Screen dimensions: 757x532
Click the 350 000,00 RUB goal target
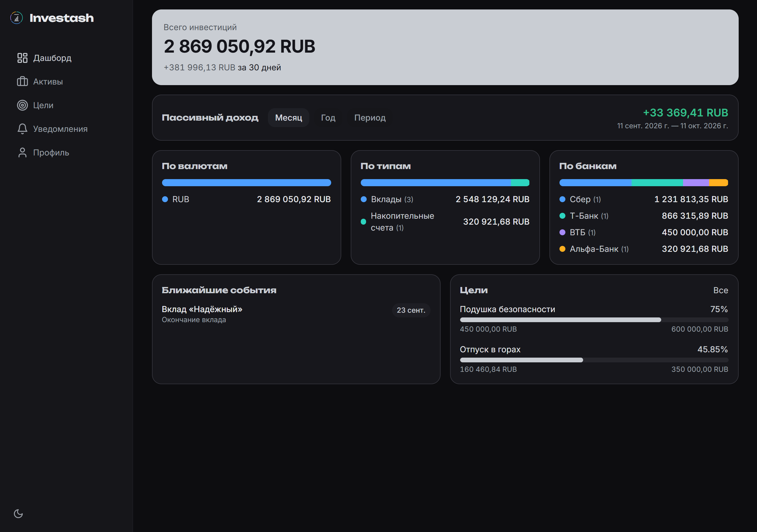(x=700, y=369)
